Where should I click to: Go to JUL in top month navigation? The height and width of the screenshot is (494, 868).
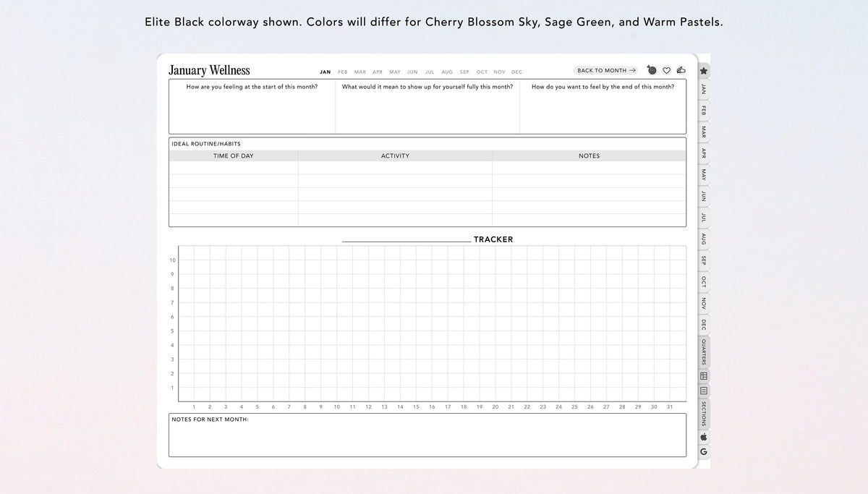(x=430, y=72)
